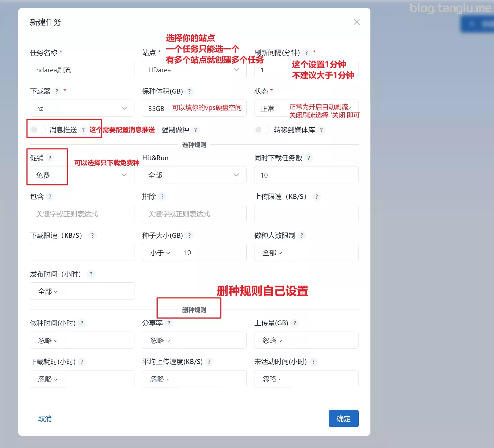Image resolution: width=494 pixels, height=448 pixels.
Task: Click help icon next to 分享率
Action: point(169,323)
